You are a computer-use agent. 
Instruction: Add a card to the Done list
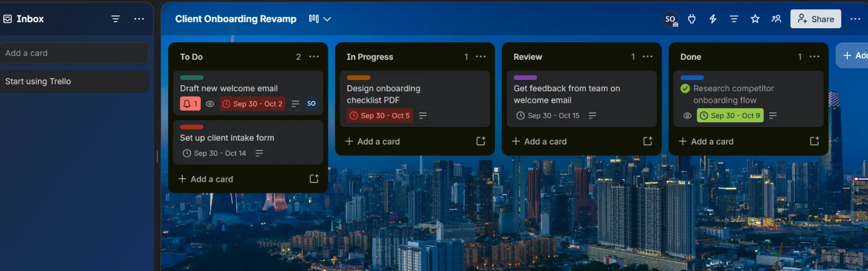pos(706,142)
